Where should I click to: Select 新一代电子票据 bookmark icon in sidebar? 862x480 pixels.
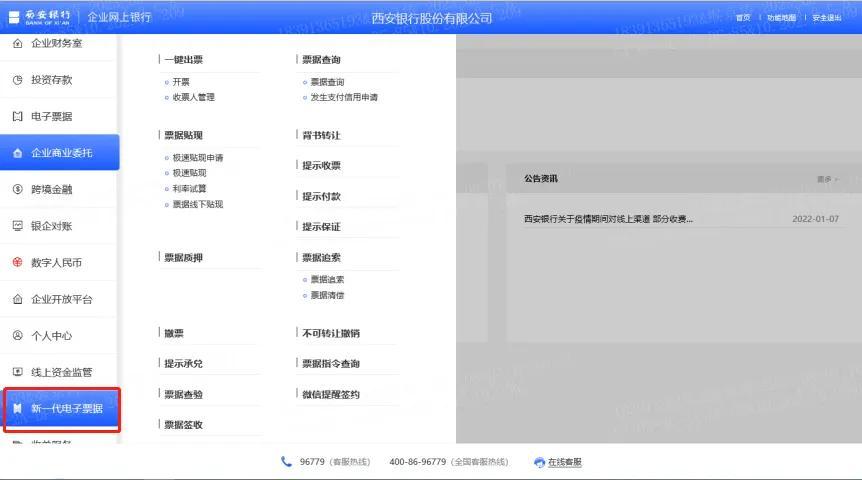[18, 409]
